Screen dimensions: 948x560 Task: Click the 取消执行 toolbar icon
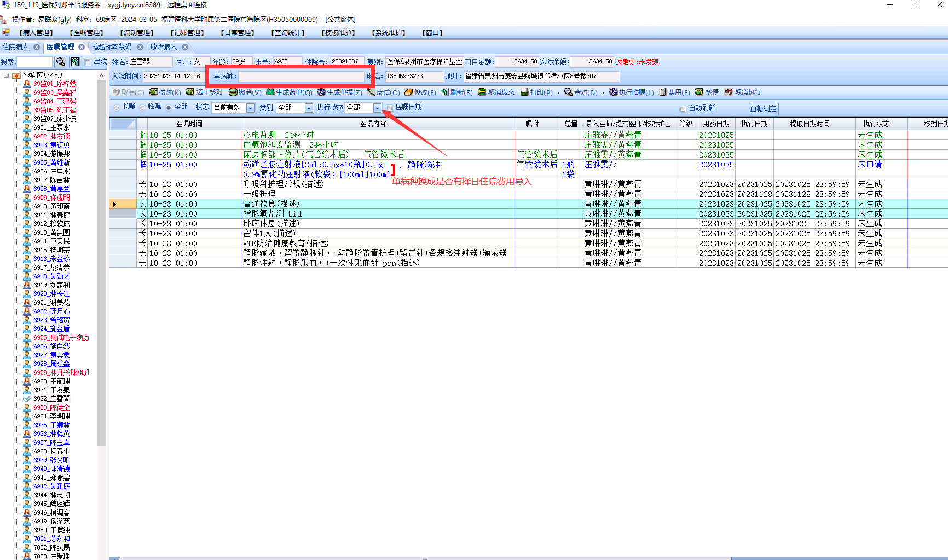[x=729, y=92]
